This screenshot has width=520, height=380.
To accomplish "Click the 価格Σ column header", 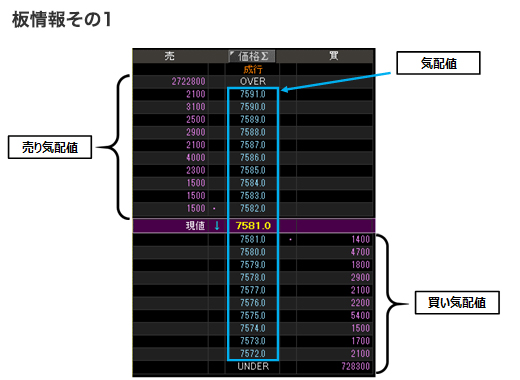I will [252, 56].
